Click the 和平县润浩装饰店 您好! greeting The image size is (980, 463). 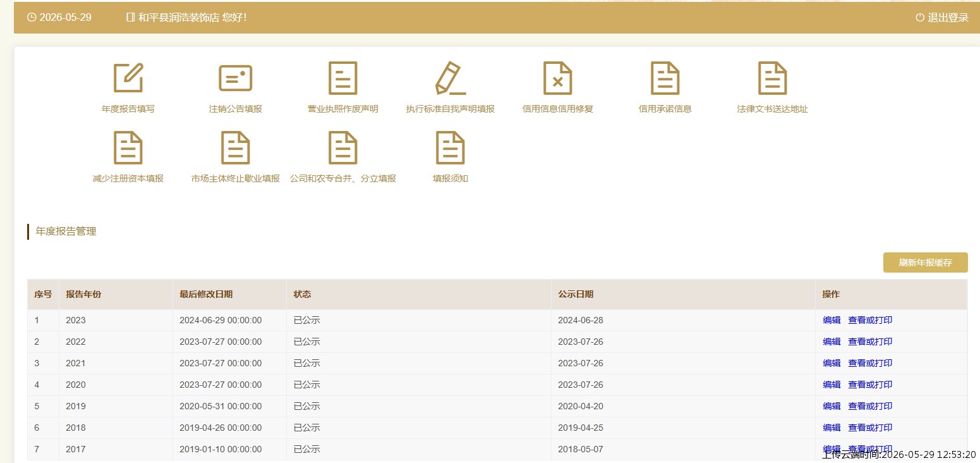(x=192, y=18)
